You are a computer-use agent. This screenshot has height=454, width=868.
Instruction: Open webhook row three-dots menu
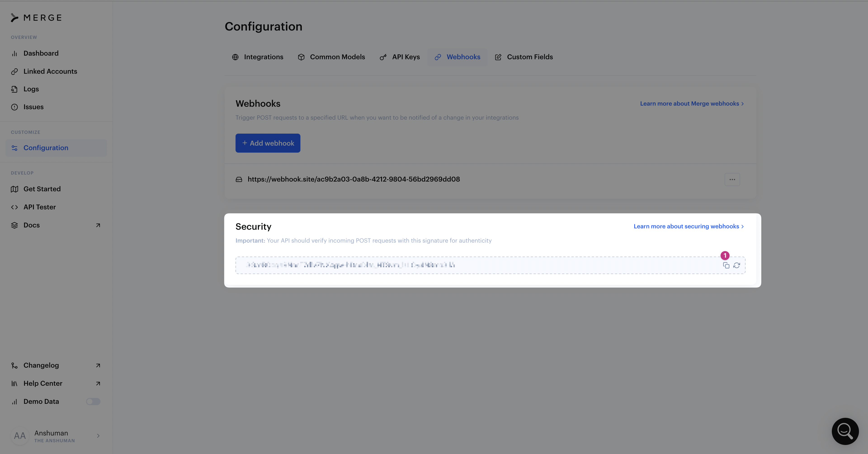(732, 180)
